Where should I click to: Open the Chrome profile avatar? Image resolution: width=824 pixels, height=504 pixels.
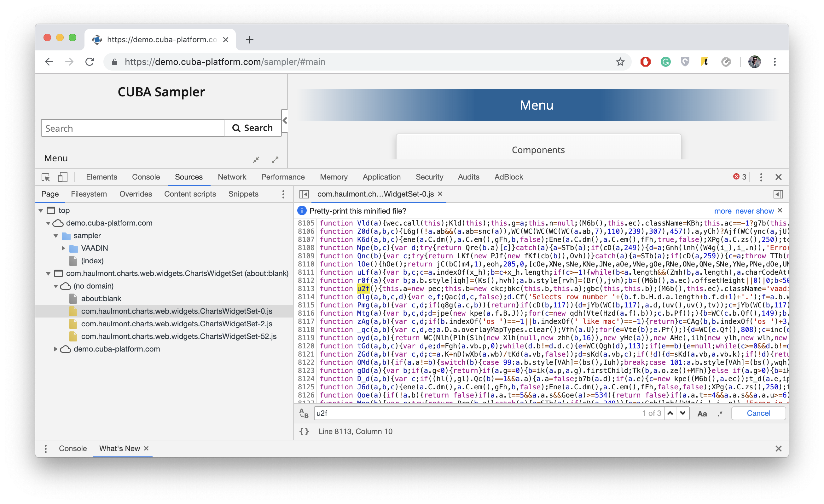tap(754, 62)
